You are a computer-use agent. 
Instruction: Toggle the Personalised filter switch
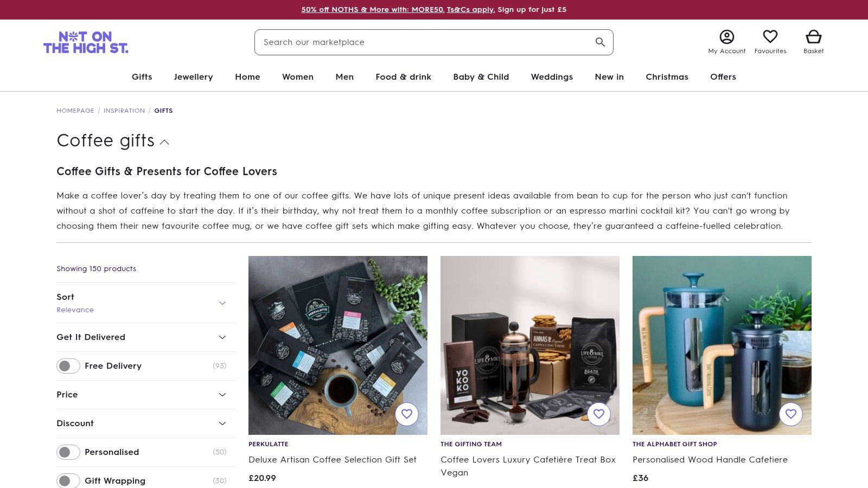point(68,452)
